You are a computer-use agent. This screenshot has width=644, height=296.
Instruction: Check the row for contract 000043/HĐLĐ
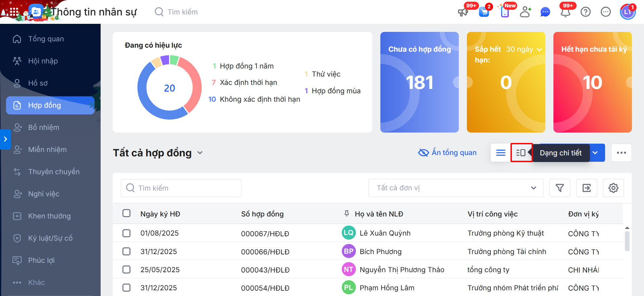(x=126, y=269)
